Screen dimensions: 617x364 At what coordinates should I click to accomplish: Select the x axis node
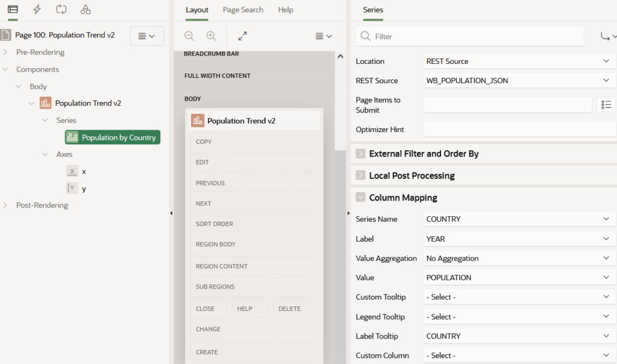click(84, 172)
